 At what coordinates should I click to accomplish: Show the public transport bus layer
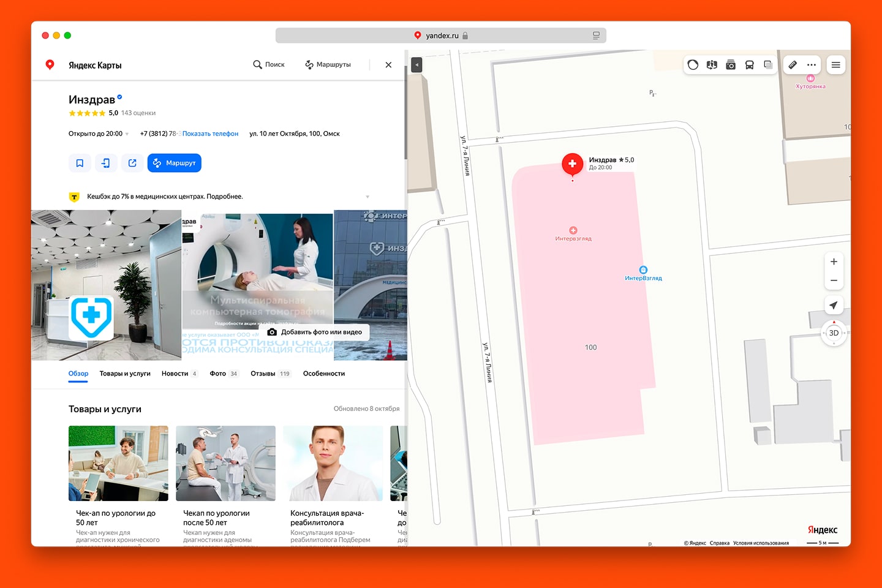click(x=749, y=65)
